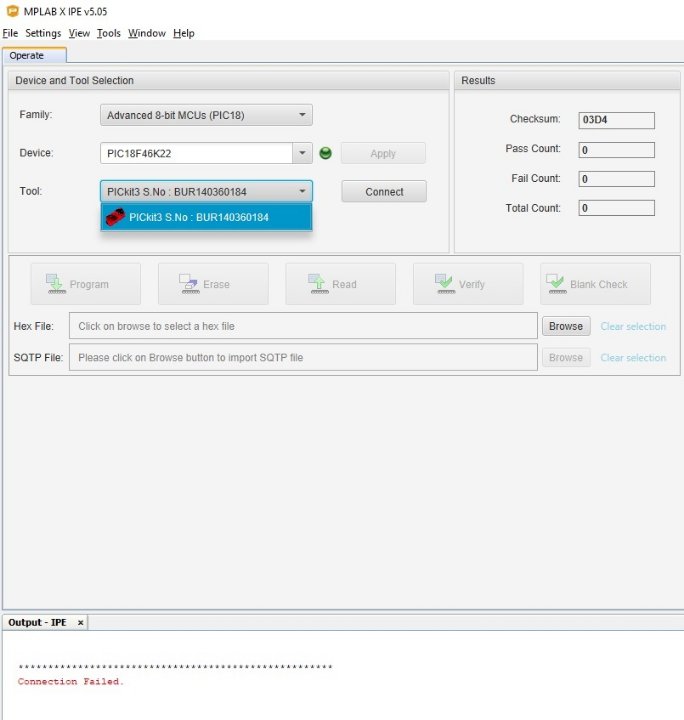
Task: Open the Settings menu
Action: click(43, 33)
